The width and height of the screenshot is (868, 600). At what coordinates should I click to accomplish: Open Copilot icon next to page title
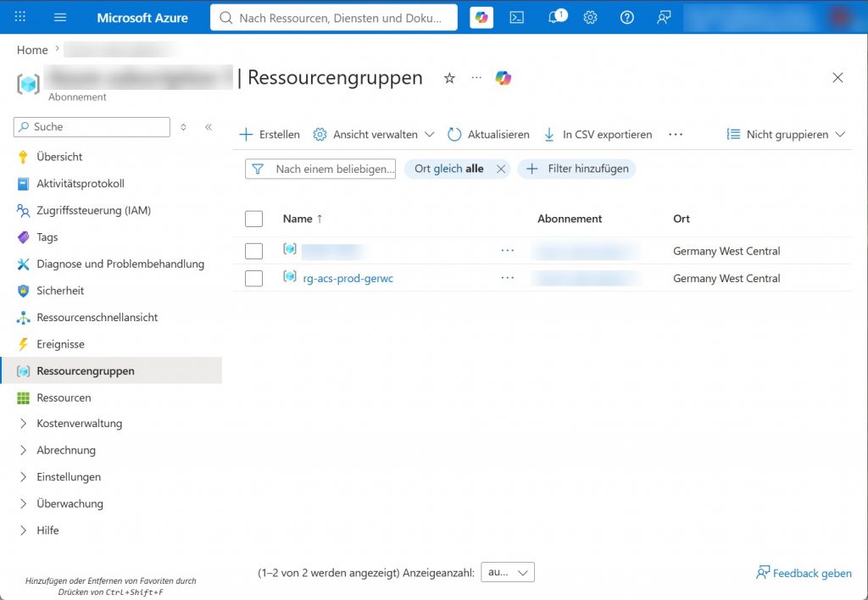pos(504,78)
